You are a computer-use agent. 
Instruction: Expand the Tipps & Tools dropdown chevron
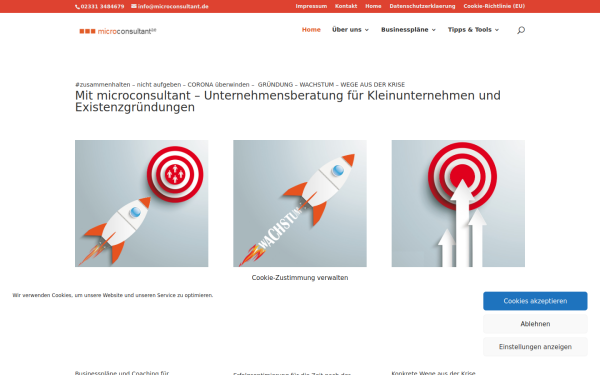click(x=497, y=30)
